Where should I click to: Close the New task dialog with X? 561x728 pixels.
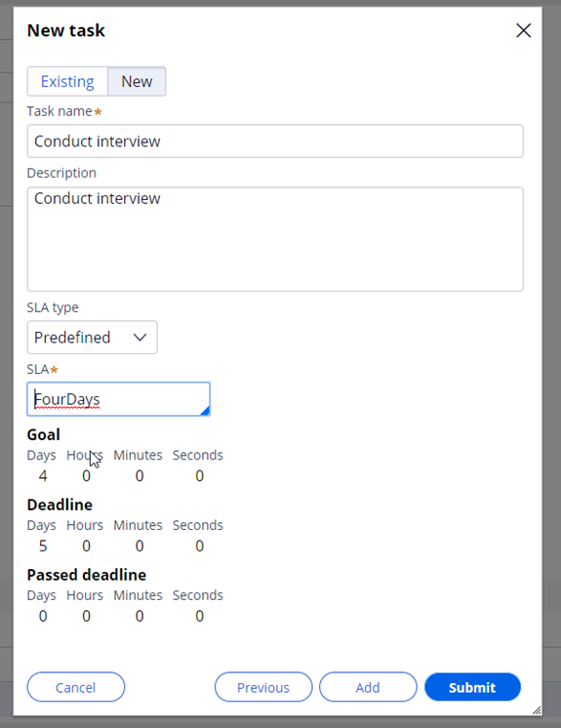[523, 30]
